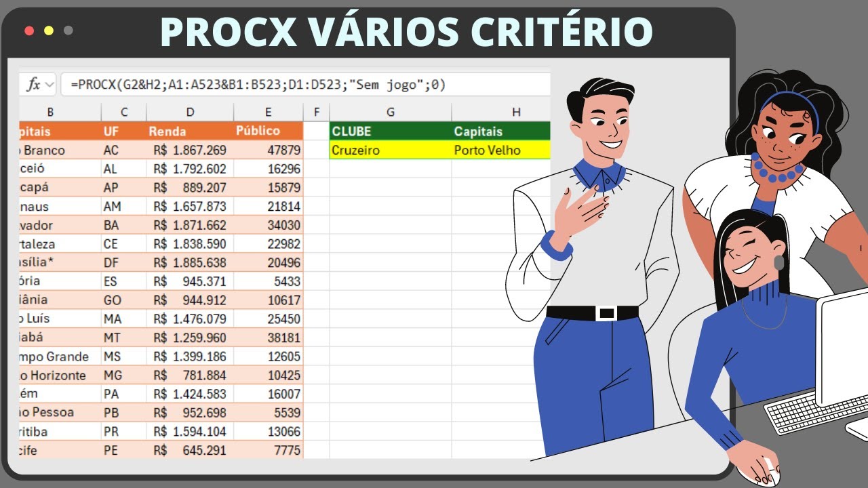Select column C header
868x488 pixels.
tap(123, 112)
